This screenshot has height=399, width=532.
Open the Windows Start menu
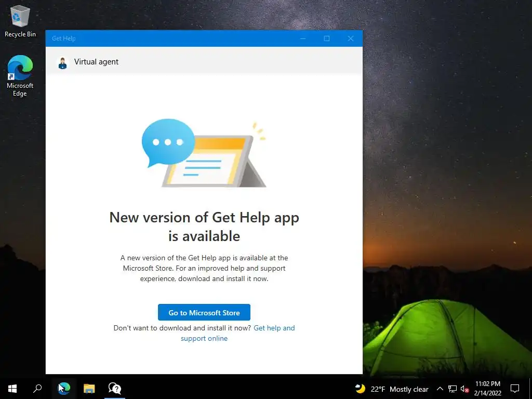(12, 389)
